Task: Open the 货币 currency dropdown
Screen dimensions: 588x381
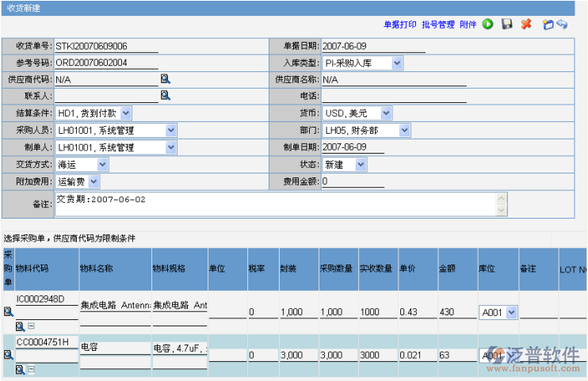Action: (x=395, y=113)
